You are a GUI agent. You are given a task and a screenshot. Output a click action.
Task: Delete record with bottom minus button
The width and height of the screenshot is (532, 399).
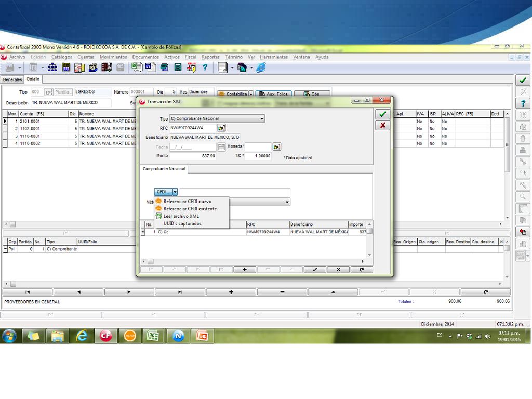[x=282, y=292]
